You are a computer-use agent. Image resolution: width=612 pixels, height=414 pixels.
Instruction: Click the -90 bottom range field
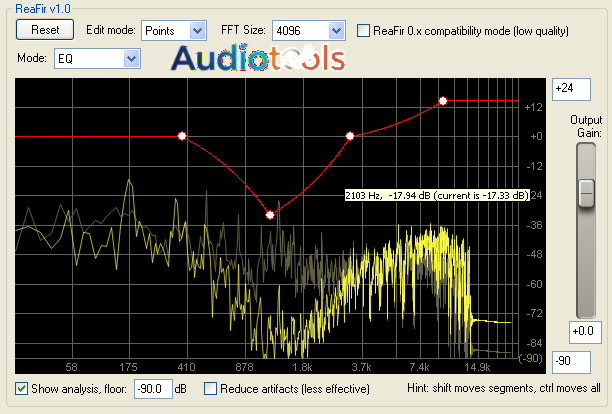(571, 362)
